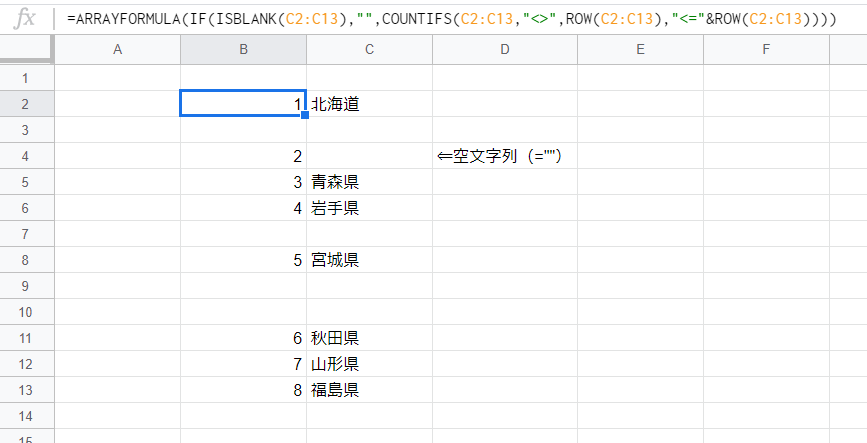867x443 pixels.
Task: Select row 7 header
Action: pyautogui.click(x=27, y=234)
